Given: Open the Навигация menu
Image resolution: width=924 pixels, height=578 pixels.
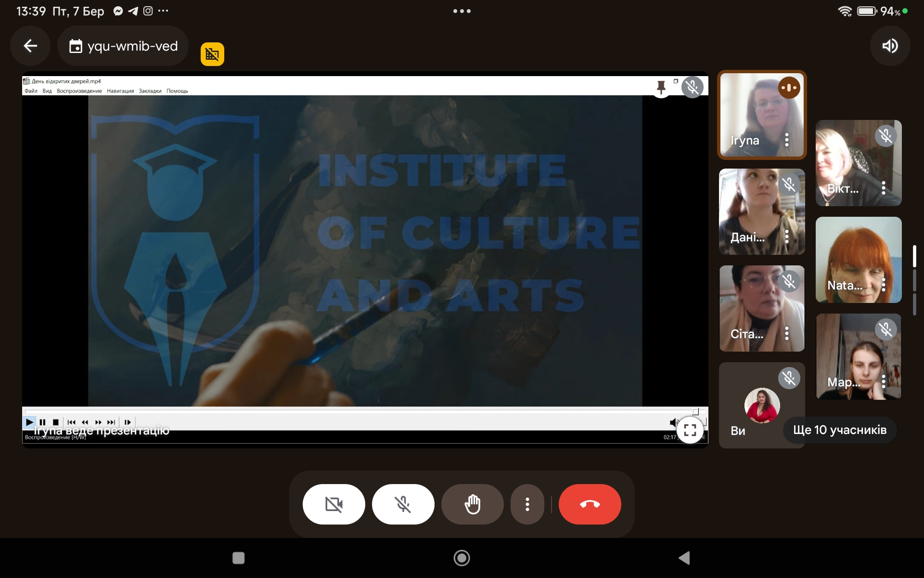Looking at the screenshot, I should pyautogui.click(x=120, y=91).
